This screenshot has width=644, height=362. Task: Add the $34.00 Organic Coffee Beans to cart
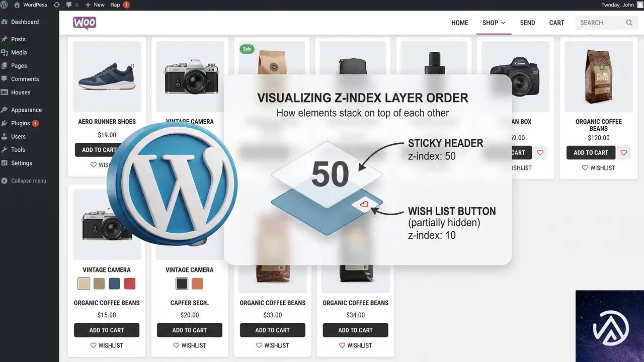tap(356, 330)
